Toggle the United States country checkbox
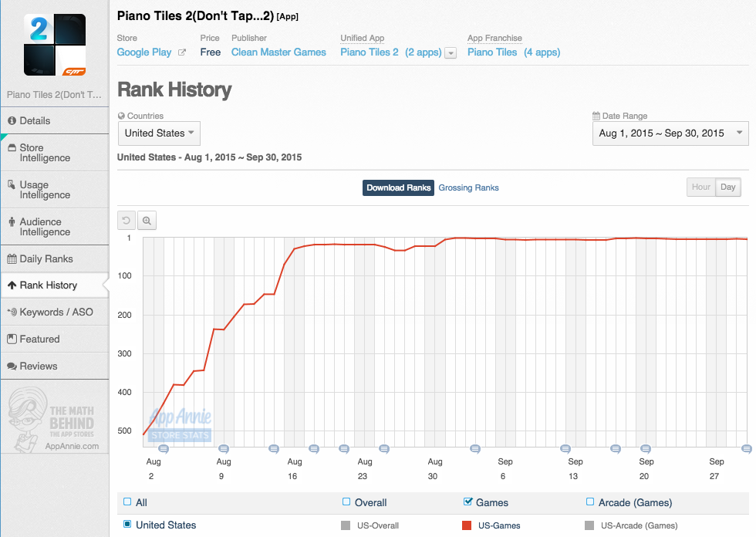The image size is (756, 537). (127, 525)
